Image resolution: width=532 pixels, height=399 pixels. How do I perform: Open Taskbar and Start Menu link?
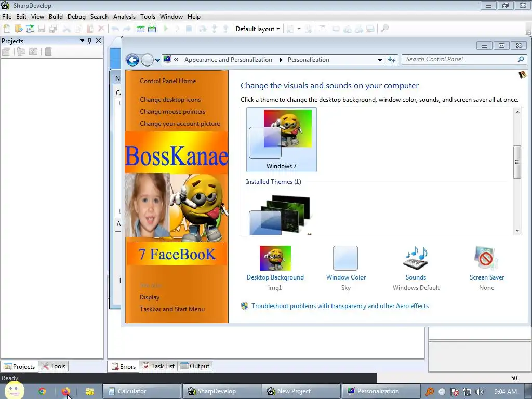pos(172,309)
